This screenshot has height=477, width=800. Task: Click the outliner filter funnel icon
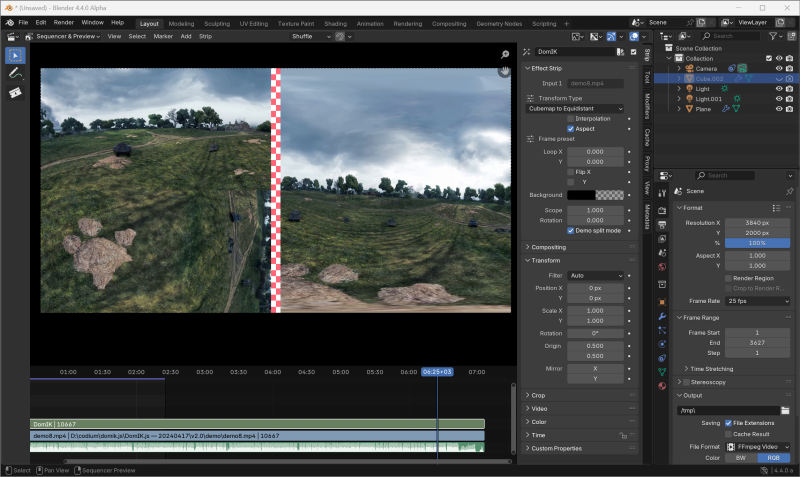(773, 36)
